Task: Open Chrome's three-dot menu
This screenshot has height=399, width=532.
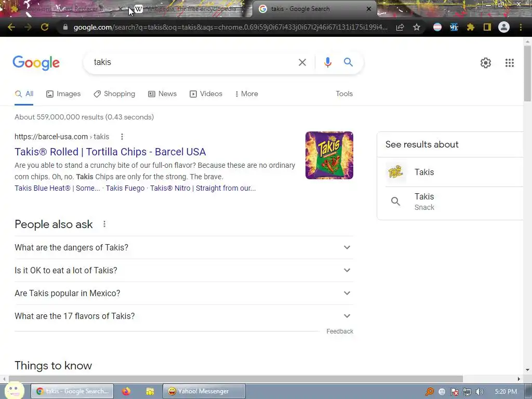Action: 521,27
